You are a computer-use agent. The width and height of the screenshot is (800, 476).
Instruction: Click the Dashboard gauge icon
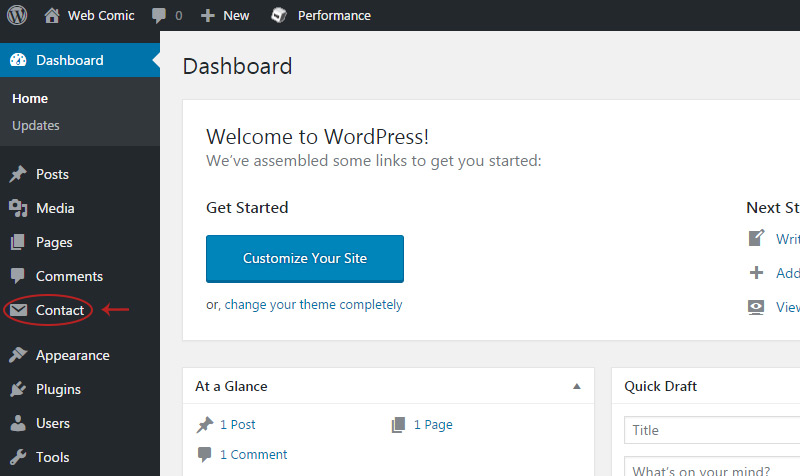18,60
